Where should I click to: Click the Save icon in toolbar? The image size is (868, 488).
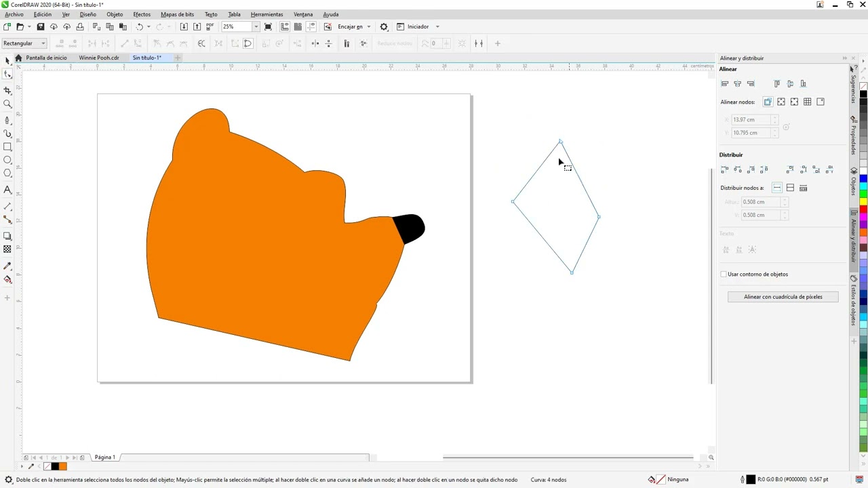(x=41, y=26)
